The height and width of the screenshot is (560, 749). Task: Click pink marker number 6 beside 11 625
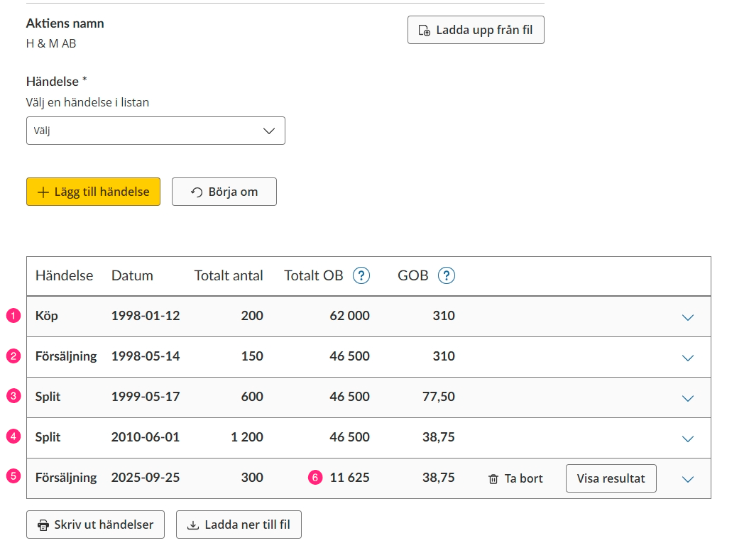pos(316,478)
